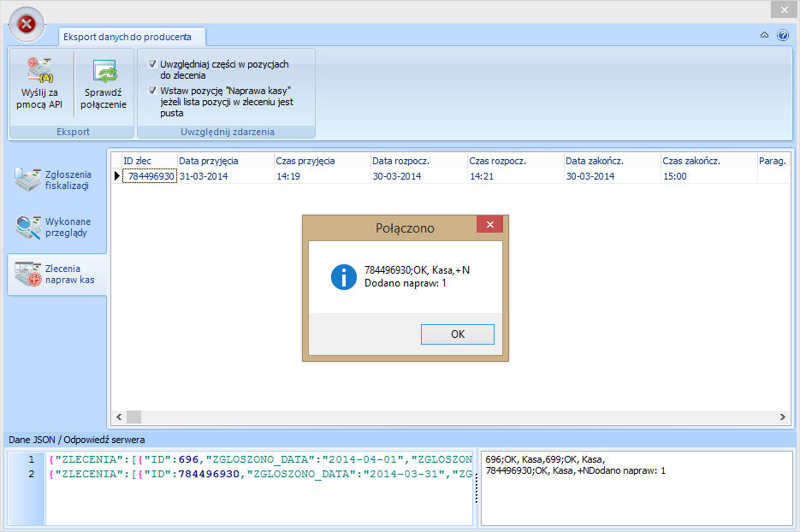Collapse the ribbon with the up chevron

tap(764, 35)
